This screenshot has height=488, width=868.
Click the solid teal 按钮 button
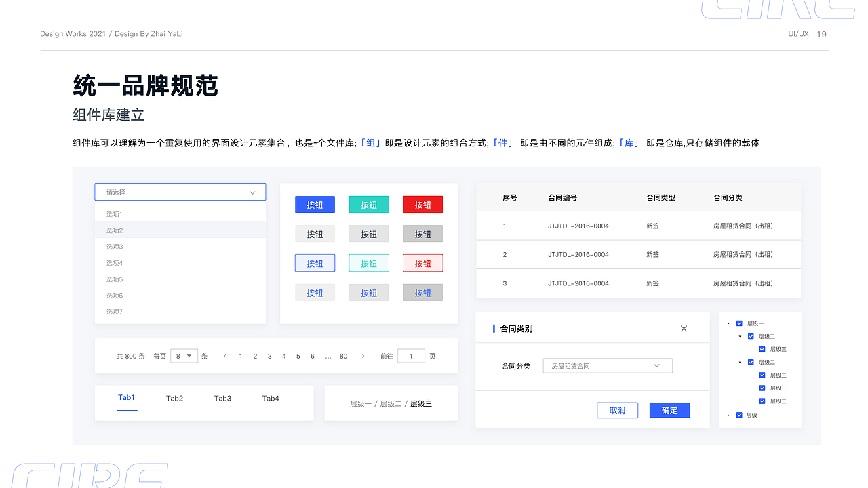coord(369,205)
